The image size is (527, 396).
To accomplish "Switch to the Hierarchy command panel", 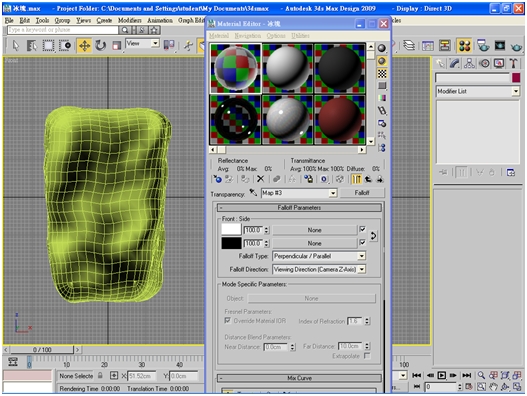I will tap(469, 64).
